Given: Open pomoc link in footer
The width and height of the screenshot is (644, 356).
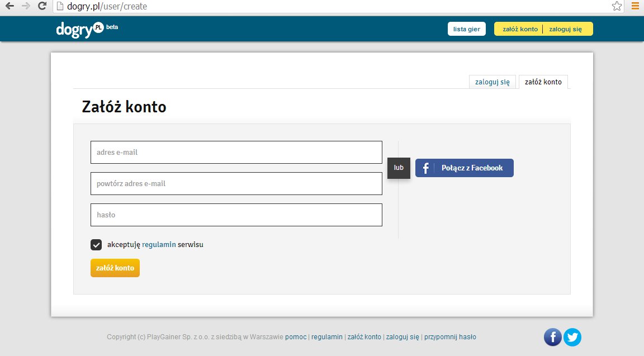Looking at the screenshot, I should click(x=296, y=336).
